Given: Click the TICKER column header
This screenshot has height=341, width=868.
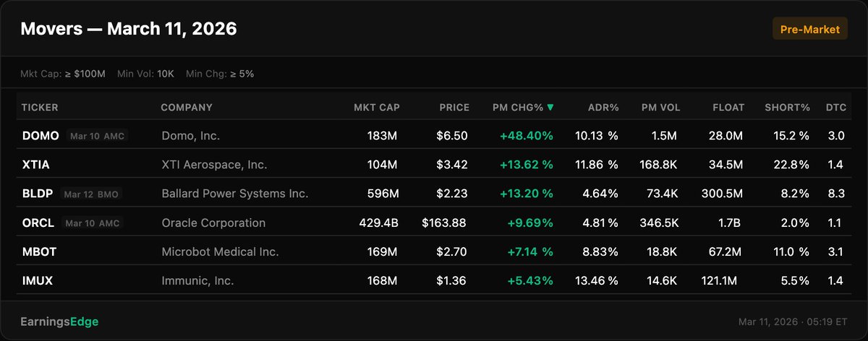Looking at the screenshot, I should 40,108.
